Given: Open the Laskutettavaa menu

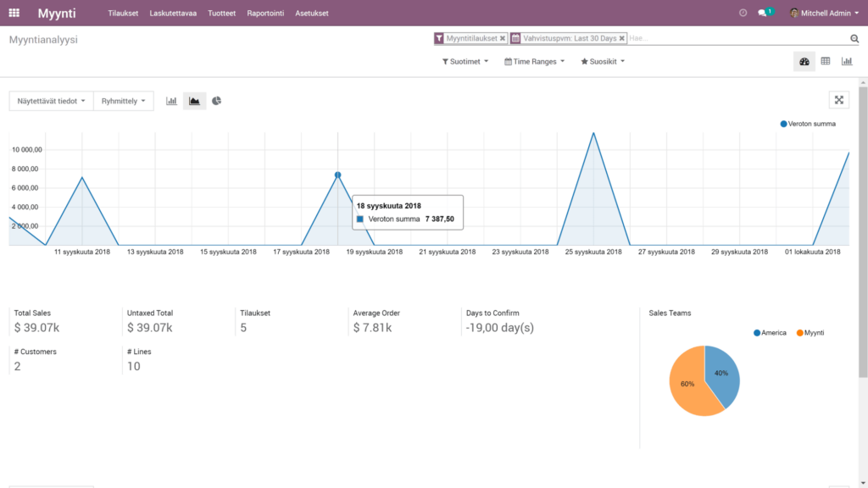Looking at the screenshot, I should click(x=173, y=13).
